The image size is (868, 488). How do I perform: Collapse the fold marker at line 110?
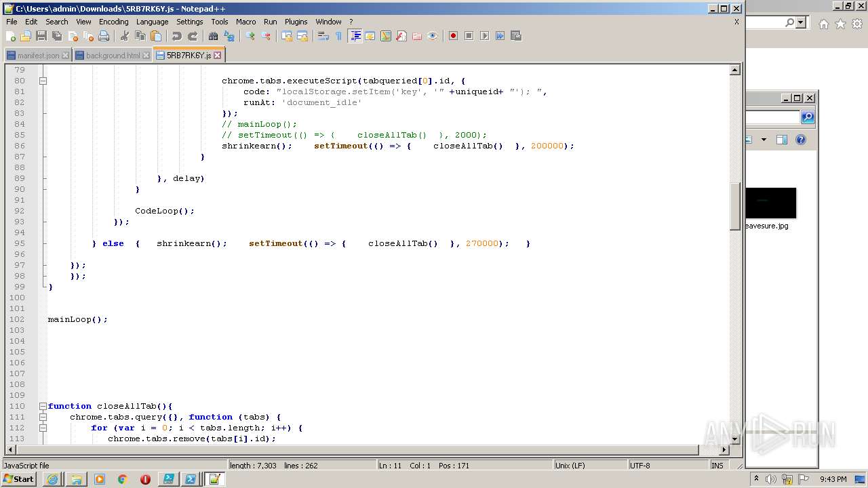click(x=43, y=406)
